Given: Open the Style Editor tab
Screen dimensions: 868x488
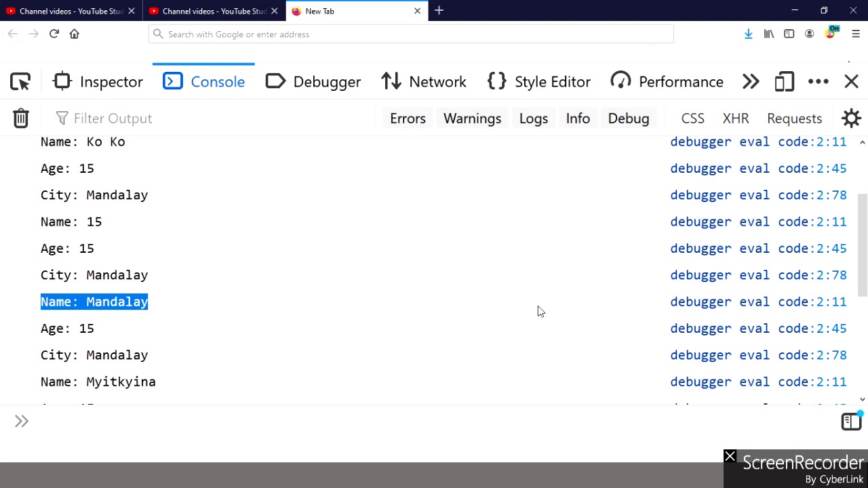Looking at the screenshot, I should [x=538, y=82].
